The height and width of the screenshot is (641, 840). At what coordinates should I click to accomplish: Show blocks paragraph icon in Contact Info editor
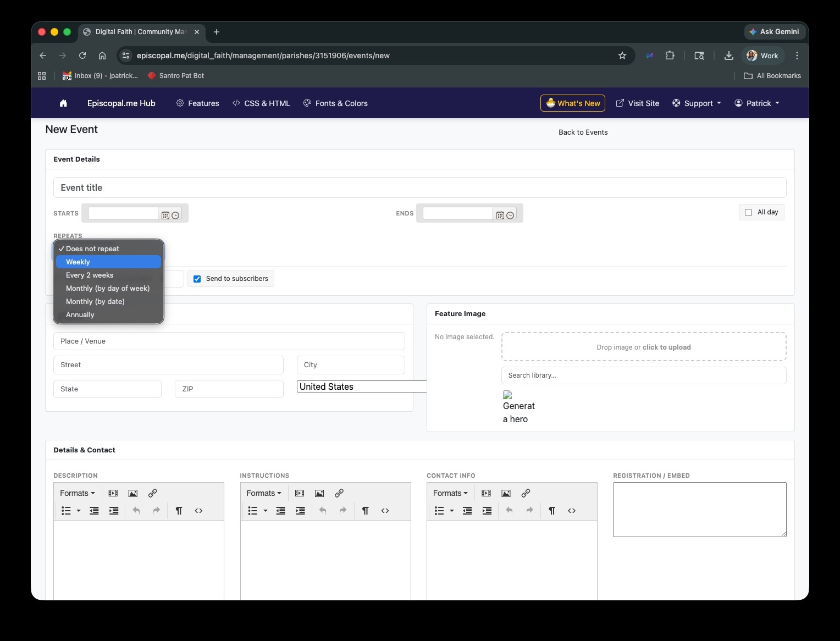coord(552,511)
